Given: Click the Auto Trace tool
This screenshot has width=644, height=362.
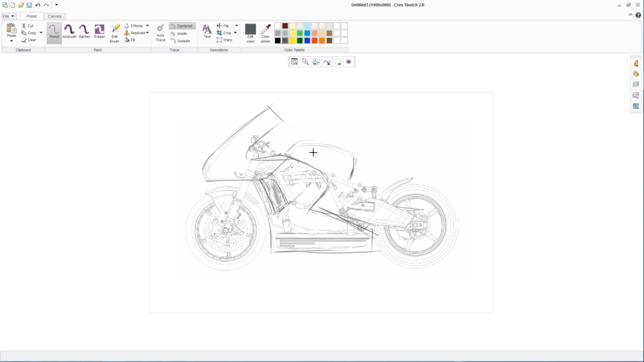Looking at the screenshot, I should tap(160, 33).
